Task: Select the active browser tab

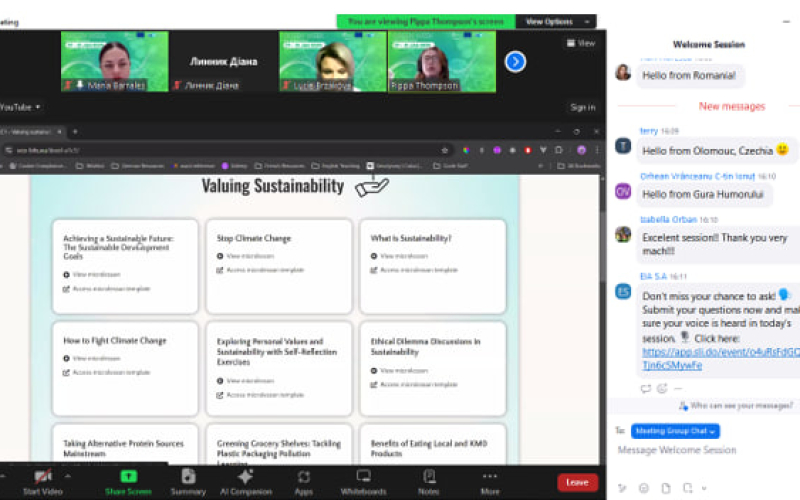Action: (x=33, y=132)
